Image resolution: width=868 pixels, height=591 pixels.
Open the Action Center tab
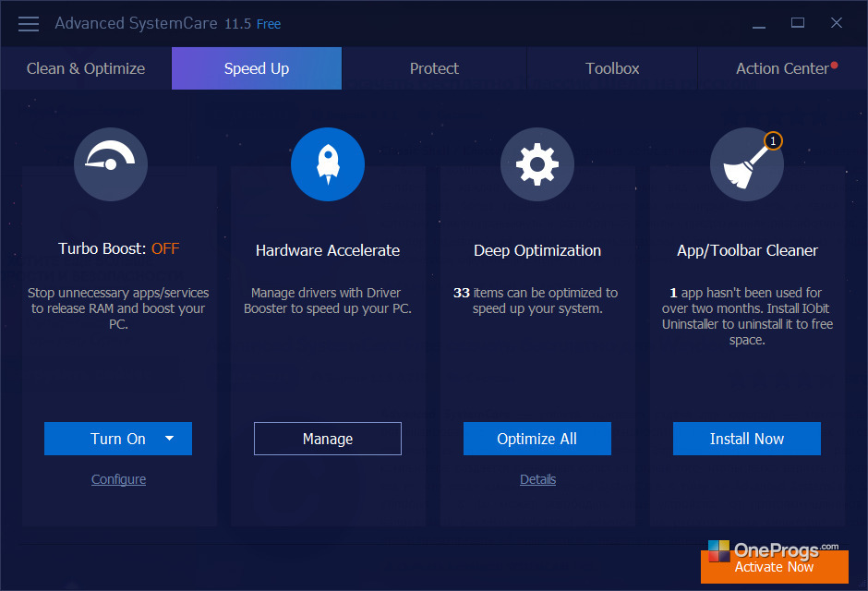782,68
